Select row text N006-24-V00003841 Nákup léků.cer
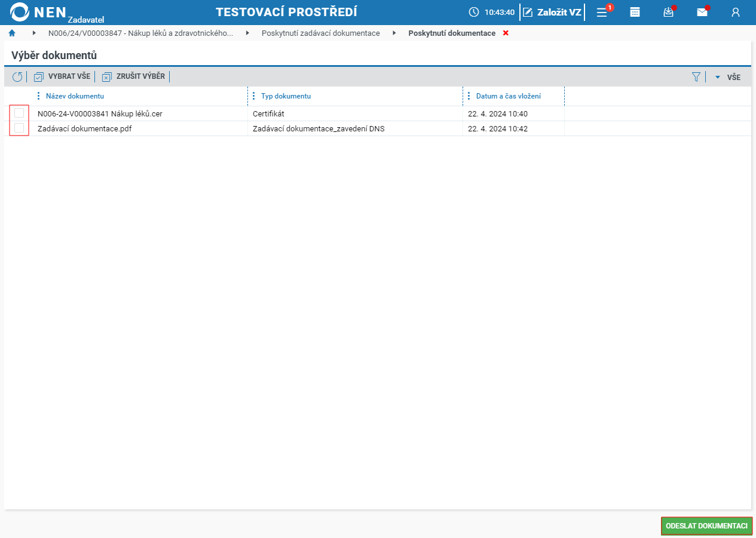This screenshot has height=538, width=756. pyautogui.click(x=100, y=113)
